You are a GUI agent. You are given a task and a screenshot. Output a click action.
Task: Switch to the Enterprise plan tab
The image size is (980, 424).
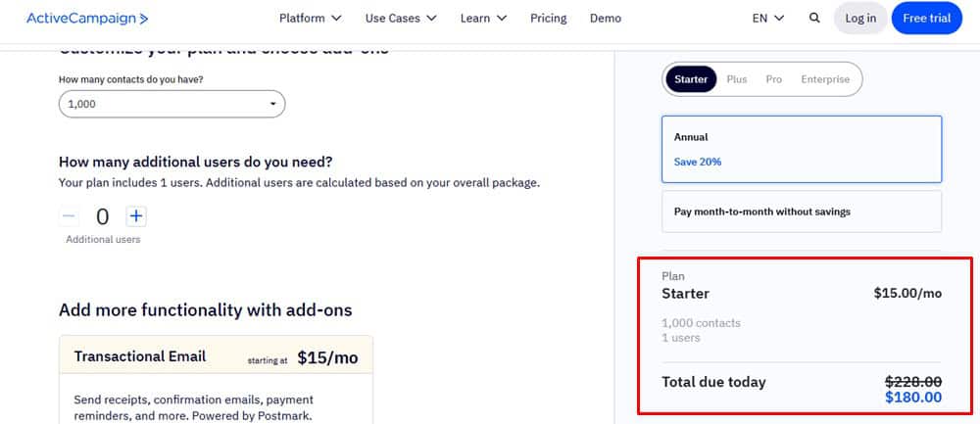(x=825, y=79)
